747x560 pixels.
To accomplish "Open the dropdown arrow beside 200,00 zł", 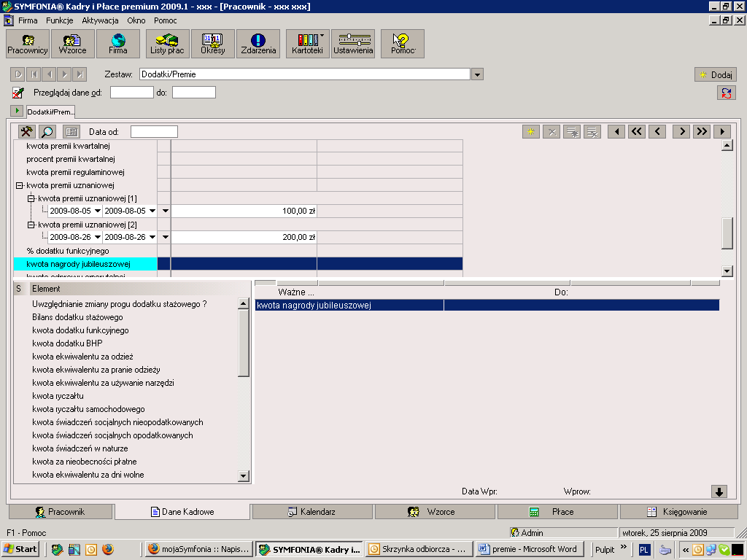I will tap(166, 237).
